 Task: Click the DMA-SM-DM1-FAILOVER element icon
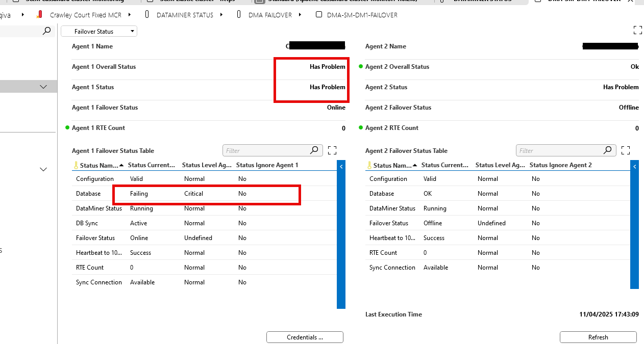pos(319,15)
